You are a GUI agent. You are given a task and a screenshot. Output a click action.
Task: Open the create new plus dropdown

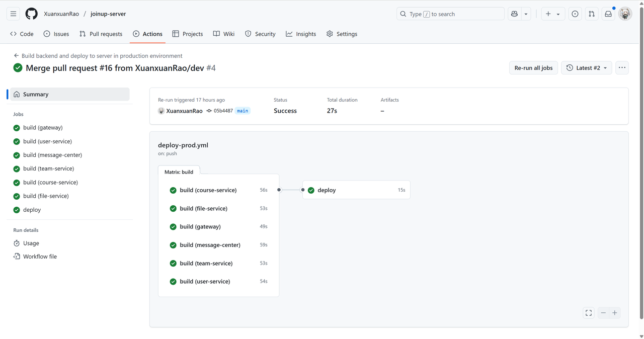click(x=552, y=14)
